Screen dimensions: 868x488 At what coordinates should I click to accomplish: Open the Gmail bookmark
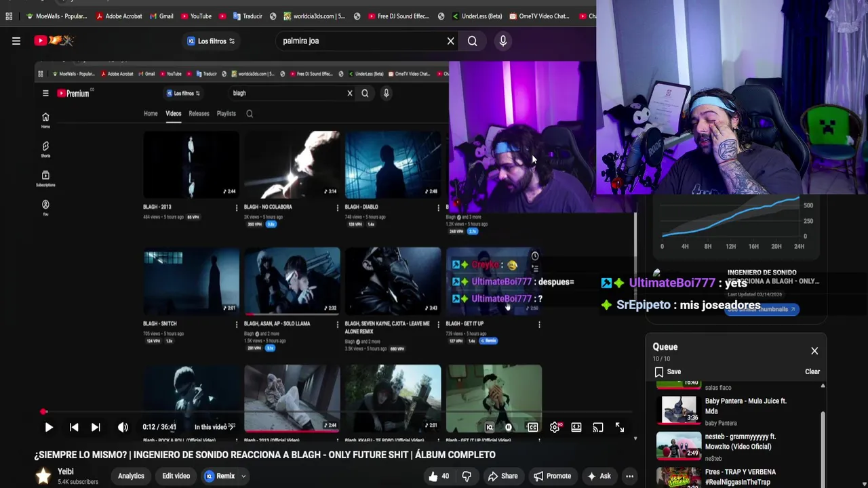[161, 16]
